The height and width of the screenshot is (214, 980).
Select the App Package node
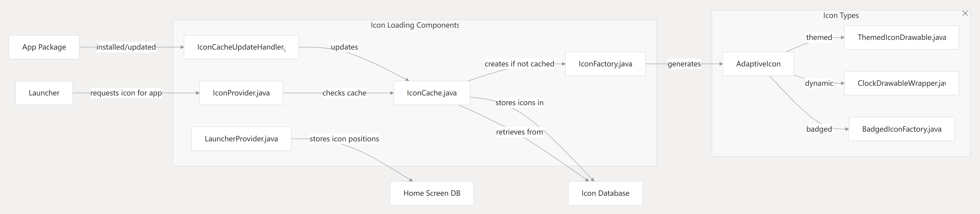click(x=44, y=47)
